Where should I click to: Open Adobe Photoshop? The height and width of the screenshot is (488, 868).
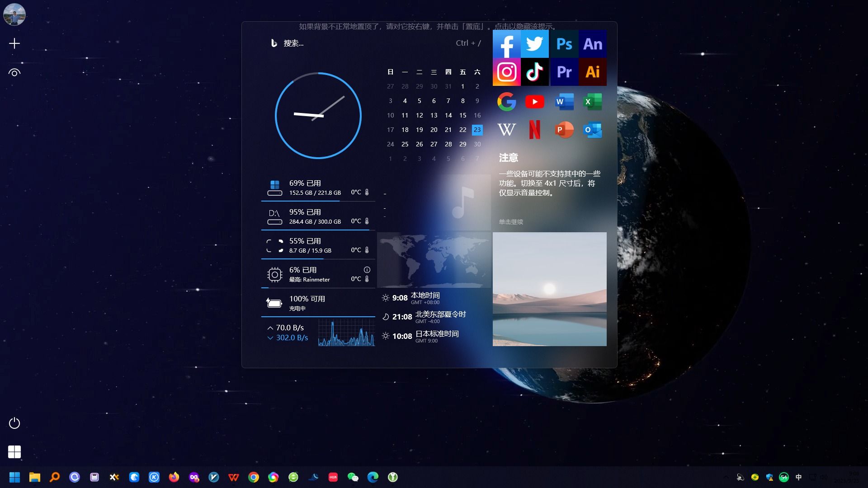[x=563, y=43]
